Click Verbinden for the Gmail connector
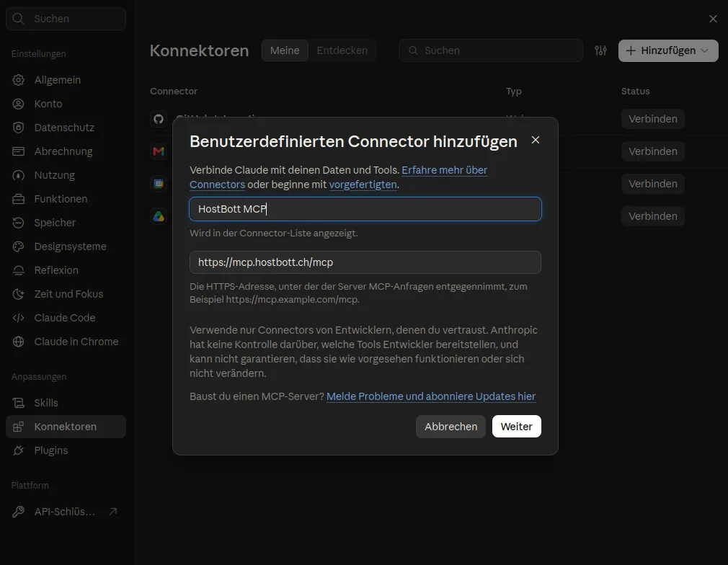Viewport: 728px width, 565px height. [653, 151]
